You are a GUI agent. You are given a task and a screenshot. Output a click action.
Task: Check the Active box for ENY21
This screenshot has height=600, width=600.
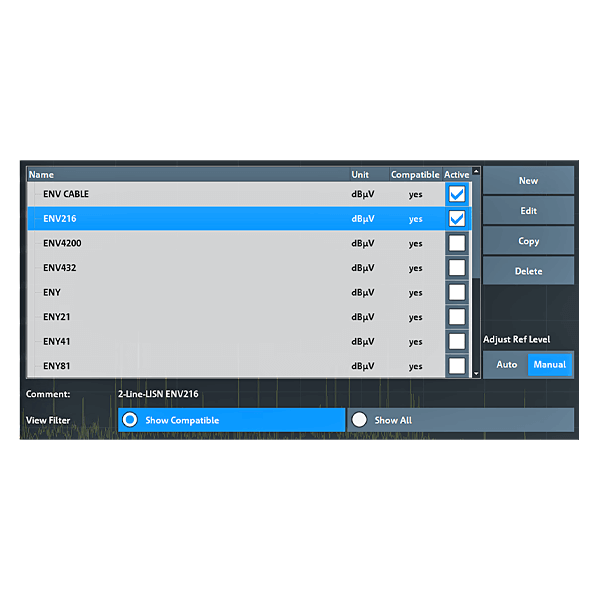tap(457, 317)
